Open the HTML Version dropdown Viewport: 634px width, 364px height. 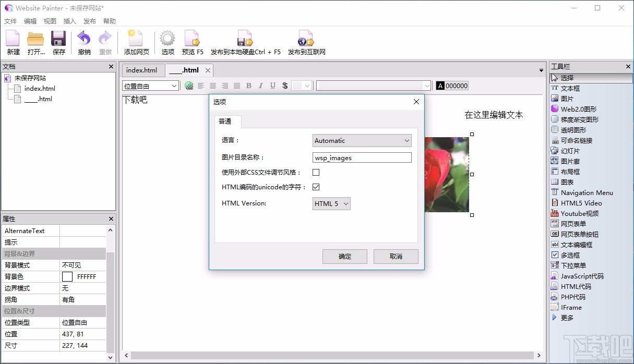tap(331, 203)
